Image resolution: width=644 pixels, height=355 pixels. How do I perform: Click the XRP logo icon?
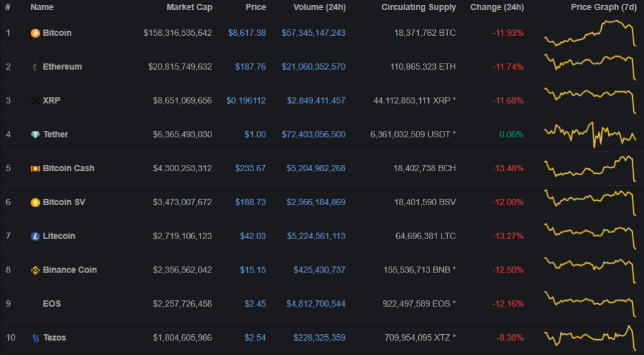35,101
